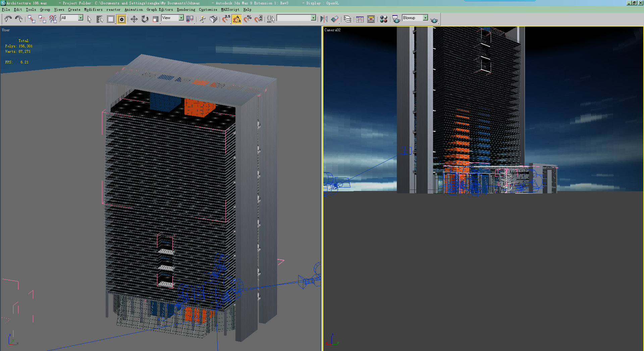Toggle the Percent Snap magnet
The width and height of the screenshot is (644, 351).
[248, 19]
